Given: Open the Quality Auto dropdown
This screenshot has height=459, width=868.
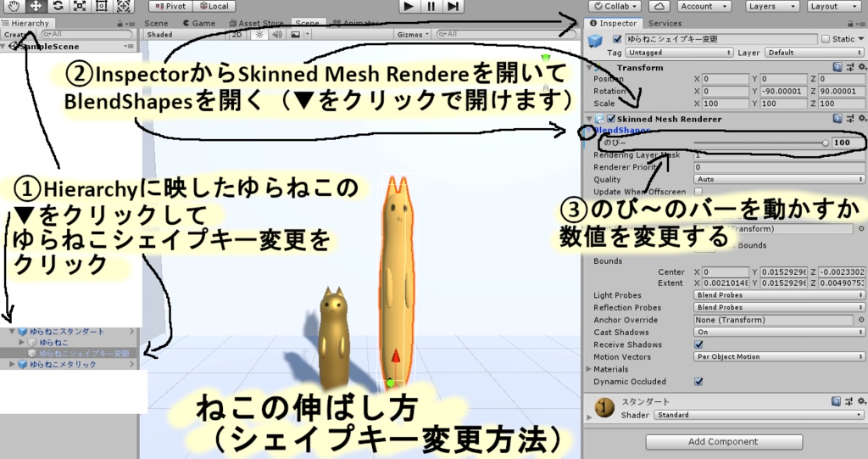Looking at the screenshot, I should tap(779, 180).
